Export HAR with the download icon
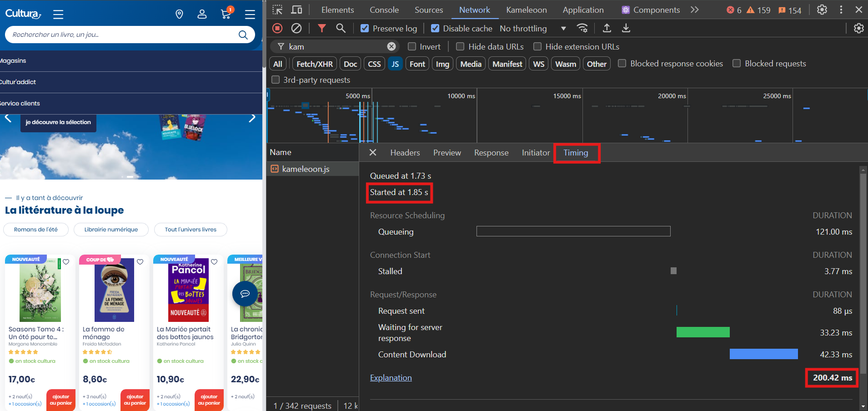 [626, 28]
